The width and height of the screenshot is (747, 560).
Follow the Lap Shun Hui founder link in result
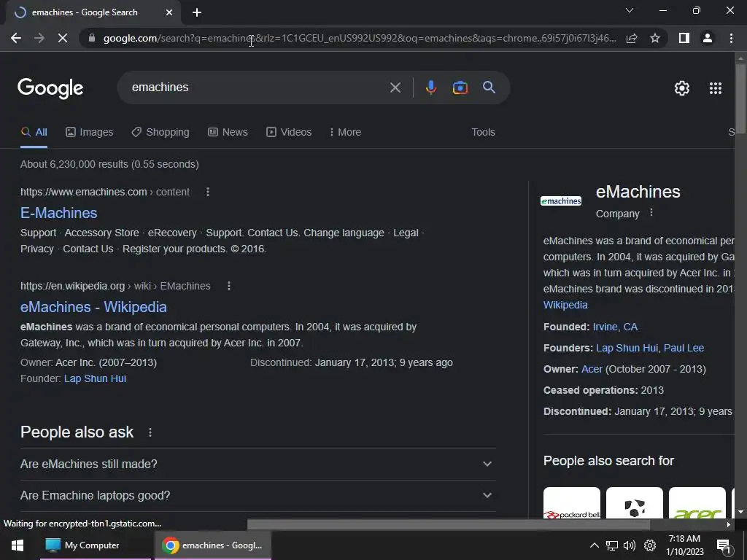coord(95,378)
